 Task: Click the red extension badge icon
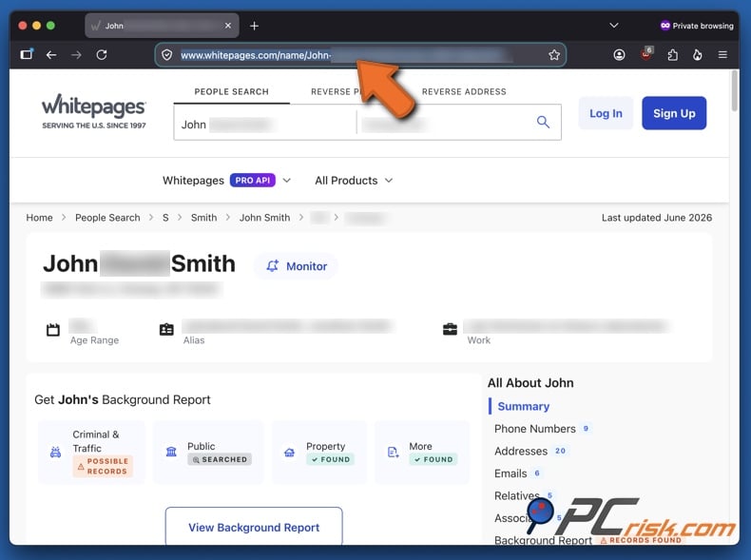pos(646,53)
